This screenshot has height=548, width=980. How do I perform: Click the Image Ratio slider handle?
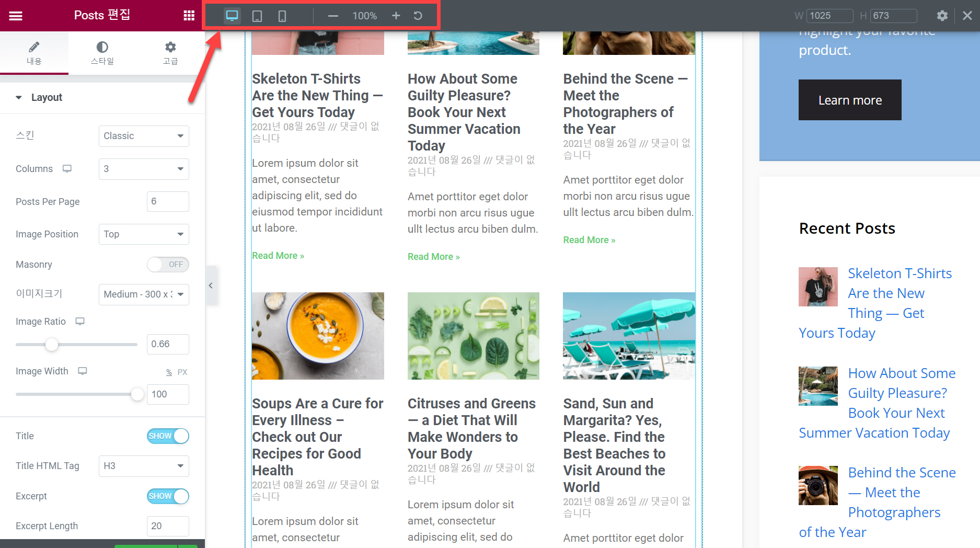click(x=51, y=345)
